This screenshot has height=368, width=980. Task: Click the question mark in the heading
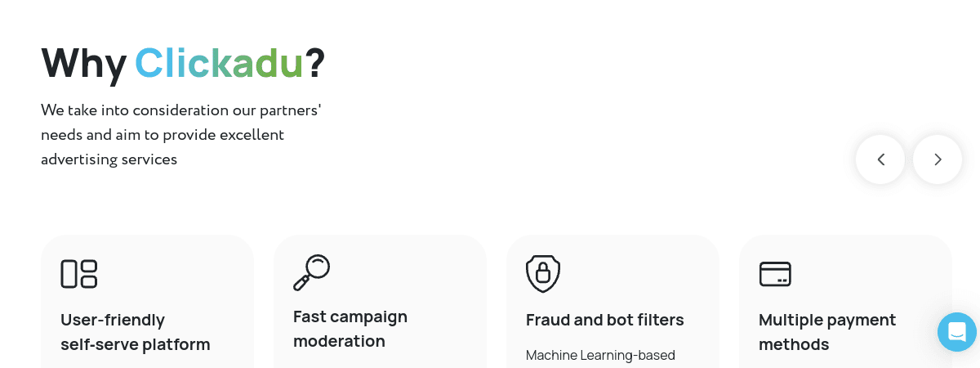point(315,63)
